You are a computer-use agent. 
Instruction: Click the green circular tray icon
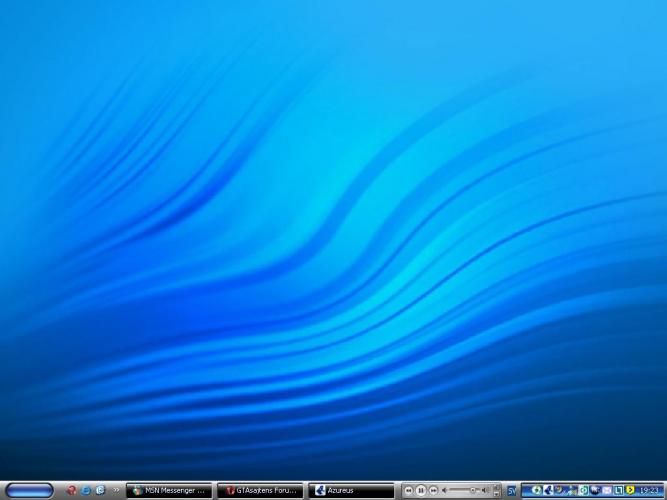(537, 490)
